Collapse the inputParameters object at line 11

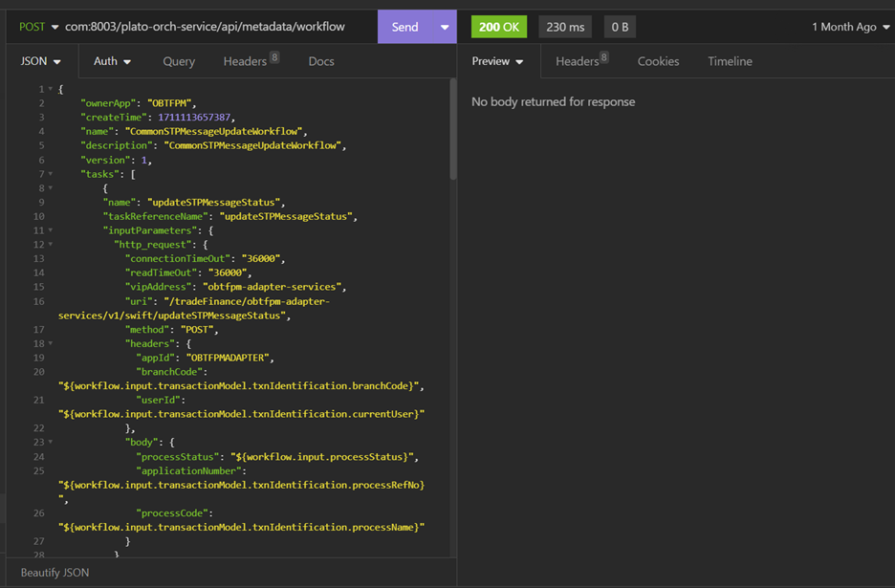51,230
